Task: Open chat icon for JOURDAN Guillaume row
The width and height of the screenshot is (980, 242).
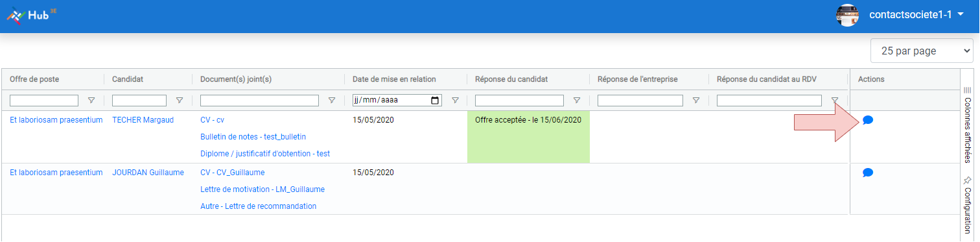Action: click(x=868, y=173)
